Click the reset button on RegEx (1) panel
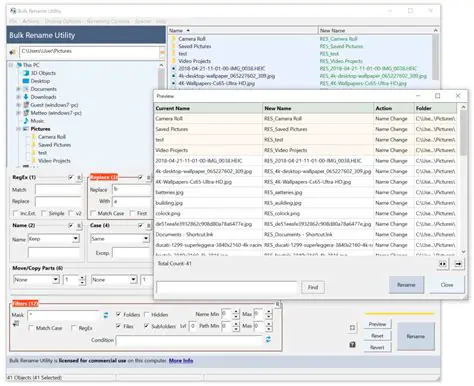This screenshot has width=474, height=386. [79, 178]
